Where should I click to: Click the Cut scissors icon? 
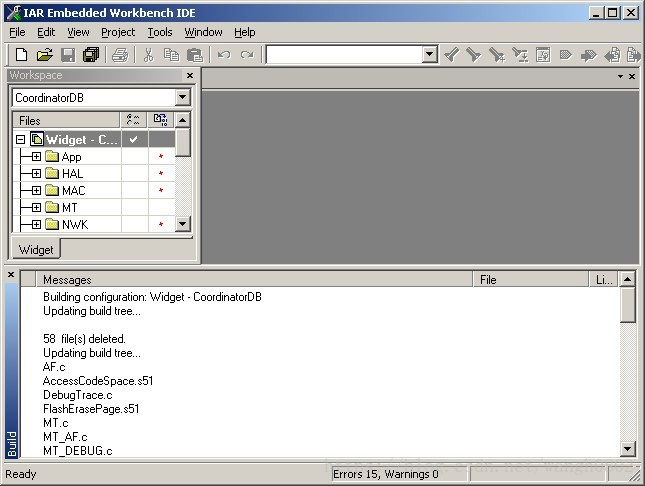(x=148, y=54)
